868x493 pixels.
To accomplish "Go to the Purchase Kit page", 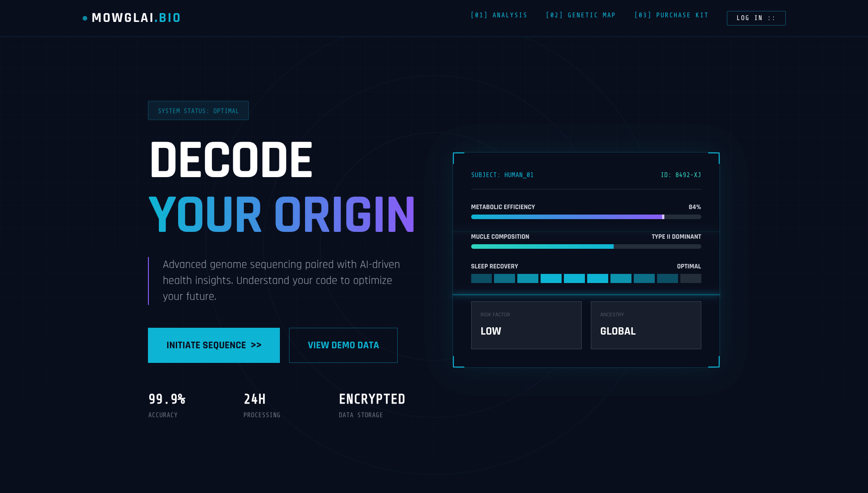I will click(x=671, y=15).
